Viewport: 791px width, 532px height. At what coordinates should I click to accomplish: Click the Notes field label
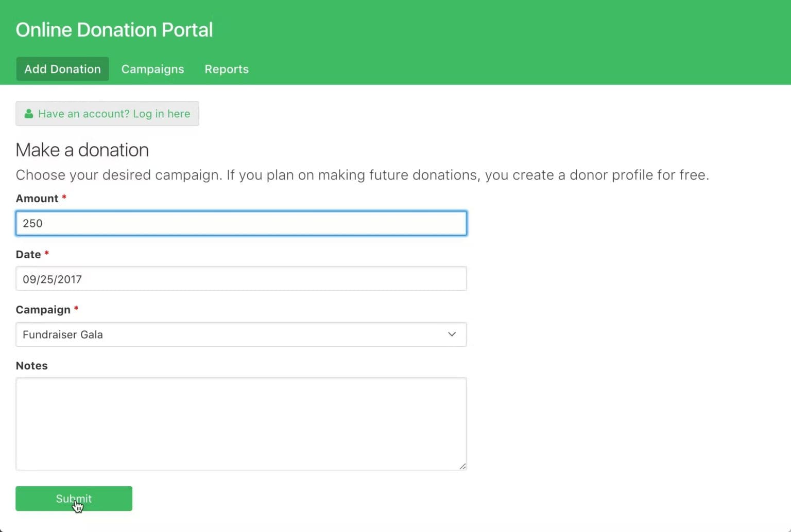point(31,366)
